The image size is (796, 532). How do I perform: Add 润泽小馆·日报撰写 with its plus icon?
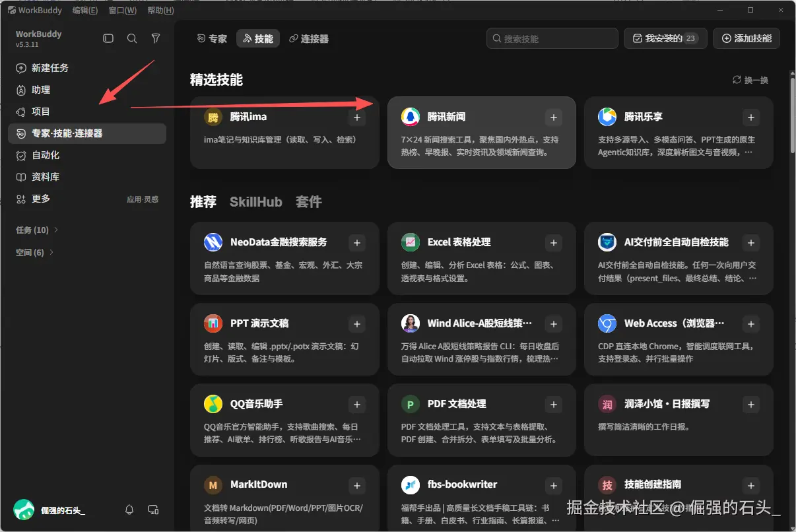[750, 405]
